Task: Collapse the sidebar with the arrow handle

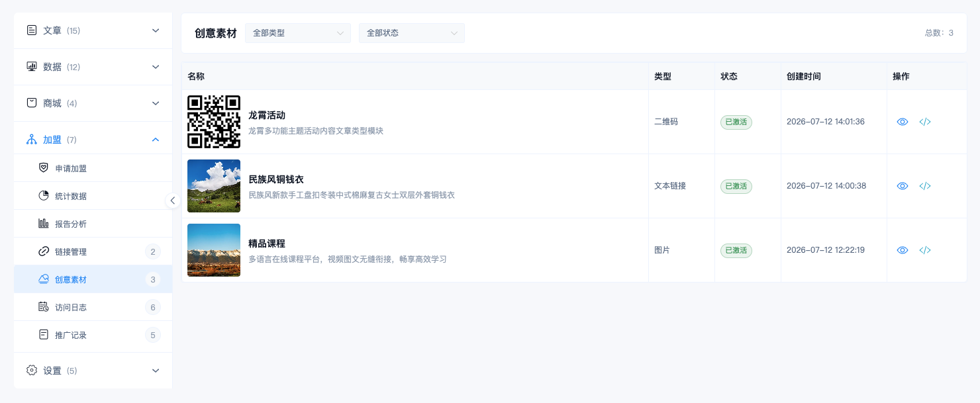Action: coord(173,201)
